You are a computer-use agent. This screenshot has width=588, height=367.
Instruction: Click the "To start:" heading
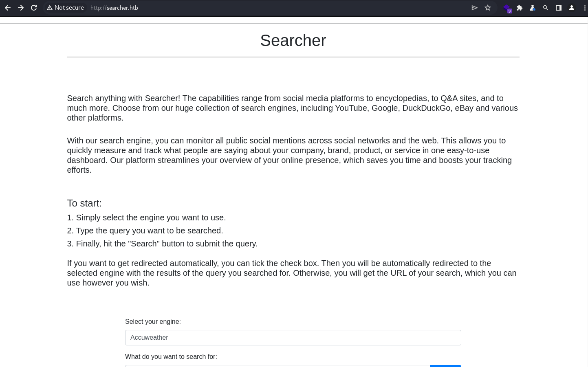(x=84, y=203)
